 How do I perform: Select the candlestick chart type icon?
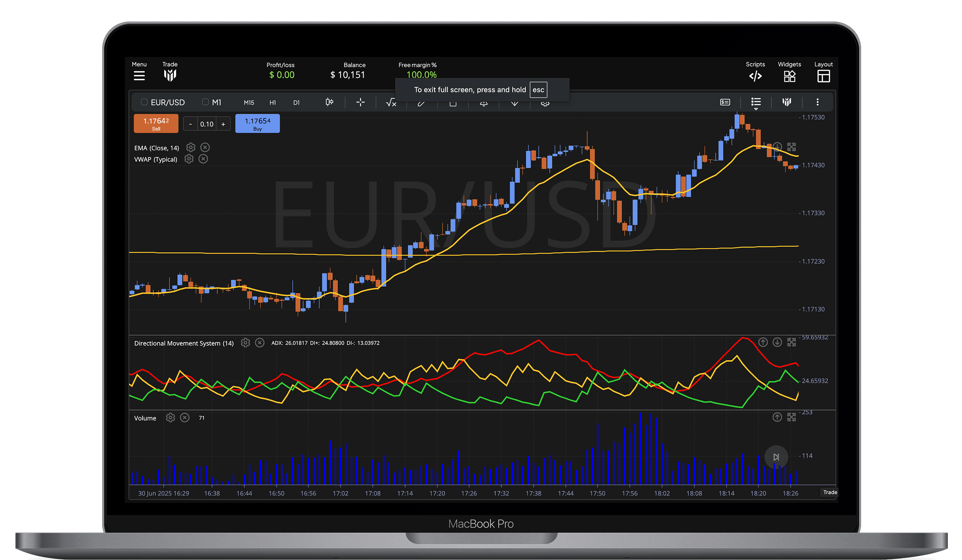pos(329,103)
